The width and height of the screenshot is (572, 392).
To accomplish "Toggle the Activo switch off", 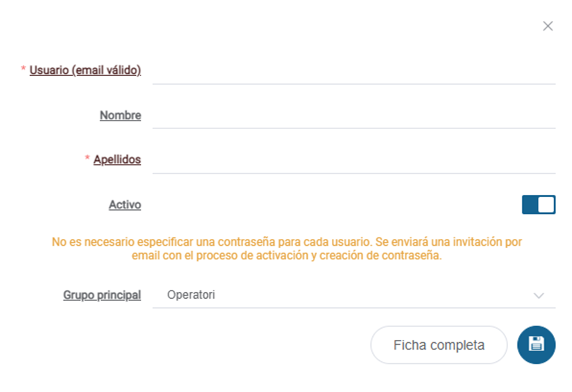I will (x=539, y=205).
